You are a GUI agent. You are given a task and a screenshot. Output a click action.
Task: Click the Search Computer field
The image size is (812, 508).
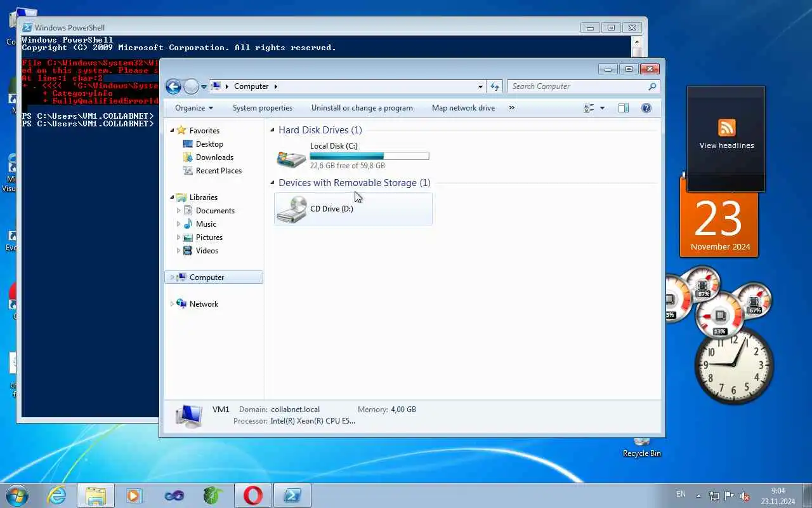click(583, 86)
